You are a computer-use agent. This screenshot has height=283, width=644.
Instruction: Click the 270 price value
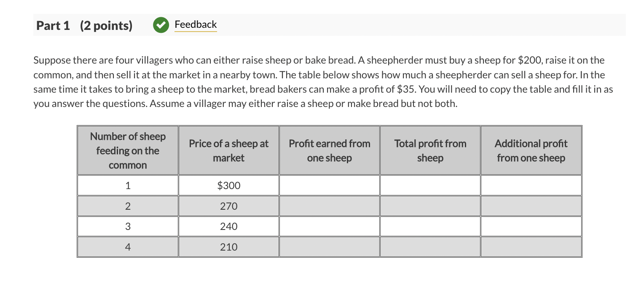(x=228, y=206)
